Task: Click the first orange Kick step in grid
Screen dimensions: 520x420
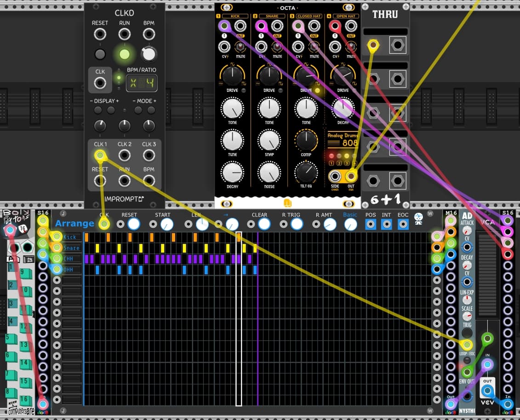Action: [86, 237]
